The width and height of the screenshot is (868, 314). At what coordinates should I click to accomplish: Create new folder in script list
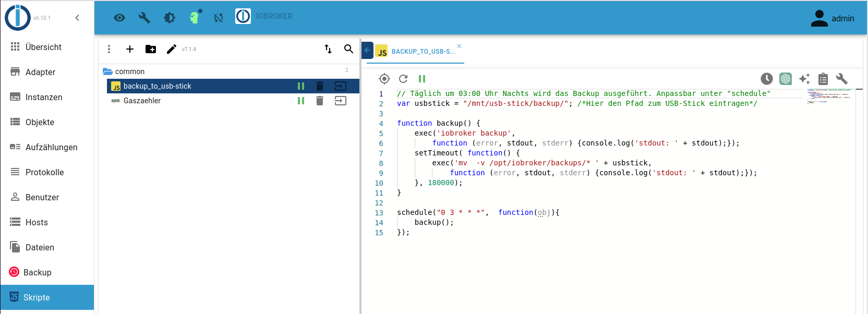(x=151, y=49)
